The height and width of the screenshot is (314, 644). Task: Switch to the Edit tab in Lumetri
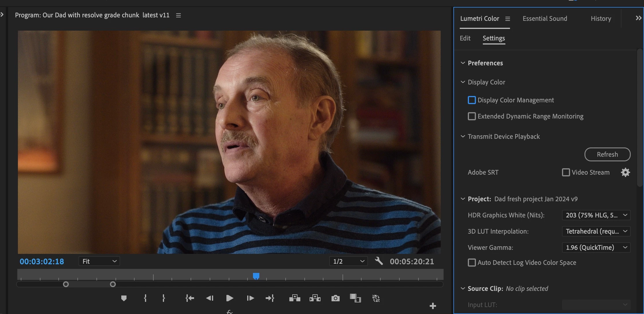[x=465, y=38]
